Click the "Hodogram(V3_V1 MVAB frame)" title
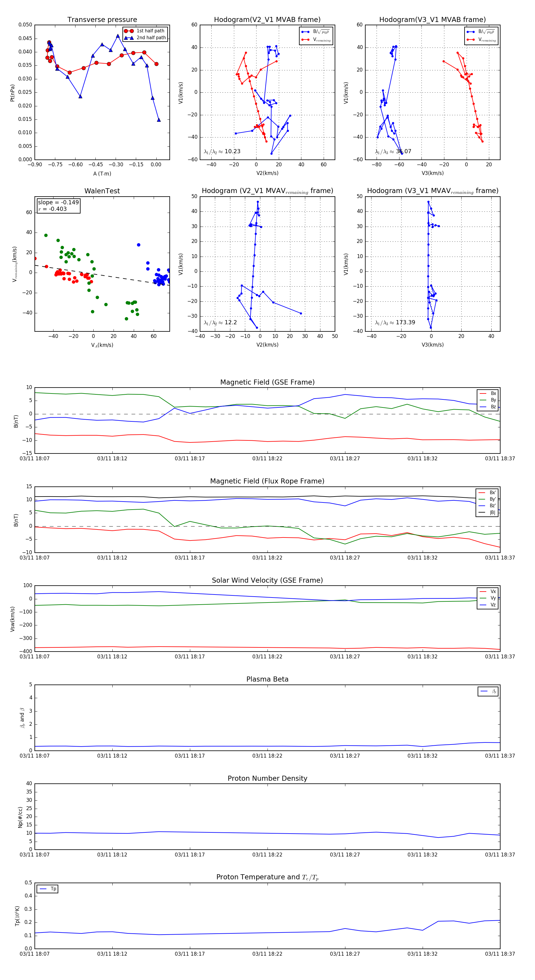This screenshot has height=980, width=535. pos(432,20)
